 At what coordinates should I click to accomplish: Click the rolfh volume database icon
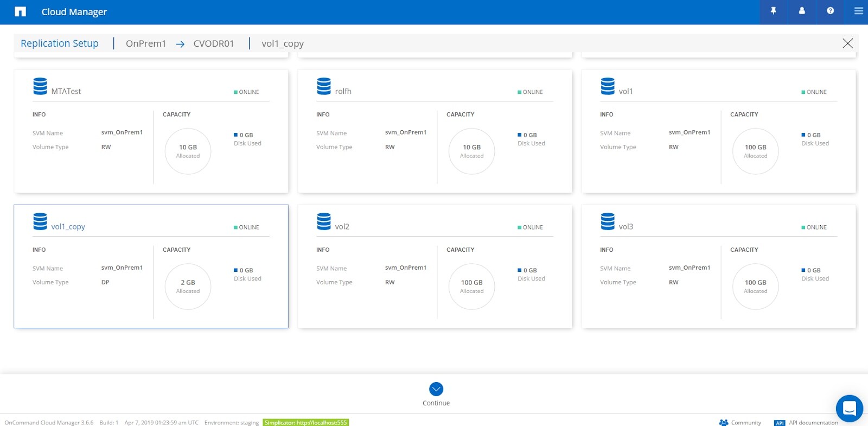click(x=324, y=86)
